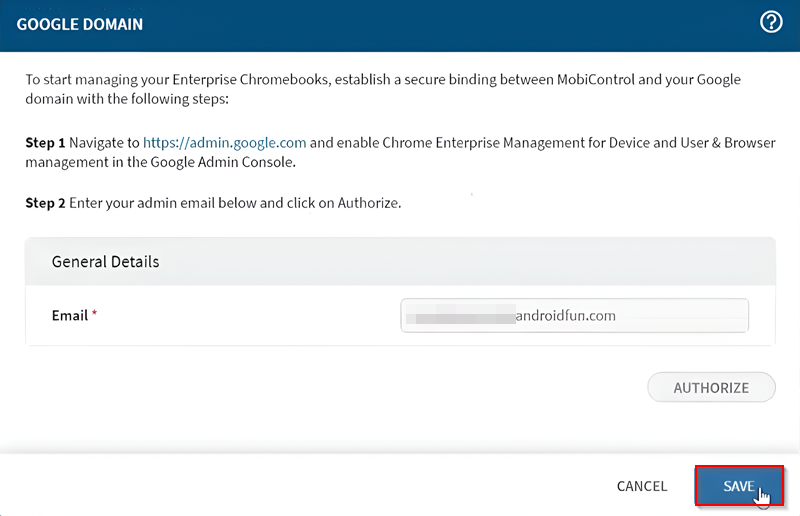The height and width of the screenshot is (516, 800).
Task: Cancel the Google Domain dialog
Action: 641,486
